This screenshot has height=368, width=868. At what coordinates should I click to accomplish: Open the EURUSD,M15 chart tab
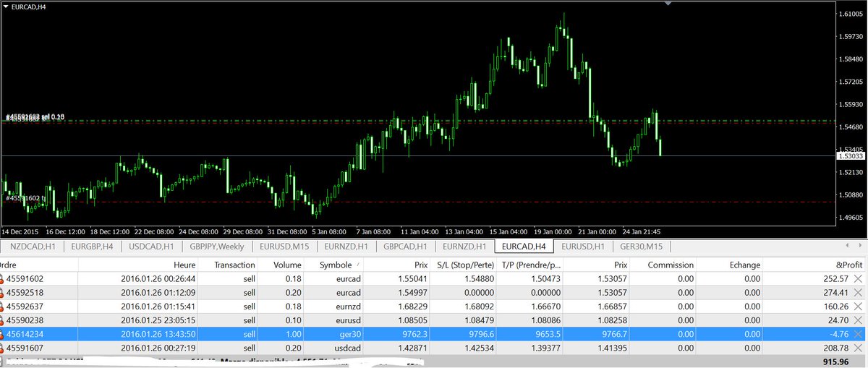(285, 247)
